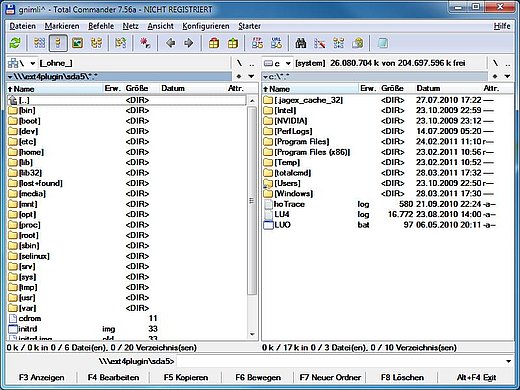This screenshot has width=520, height=390.
Task: Open the Dateien menu
Action: (22, 26)
